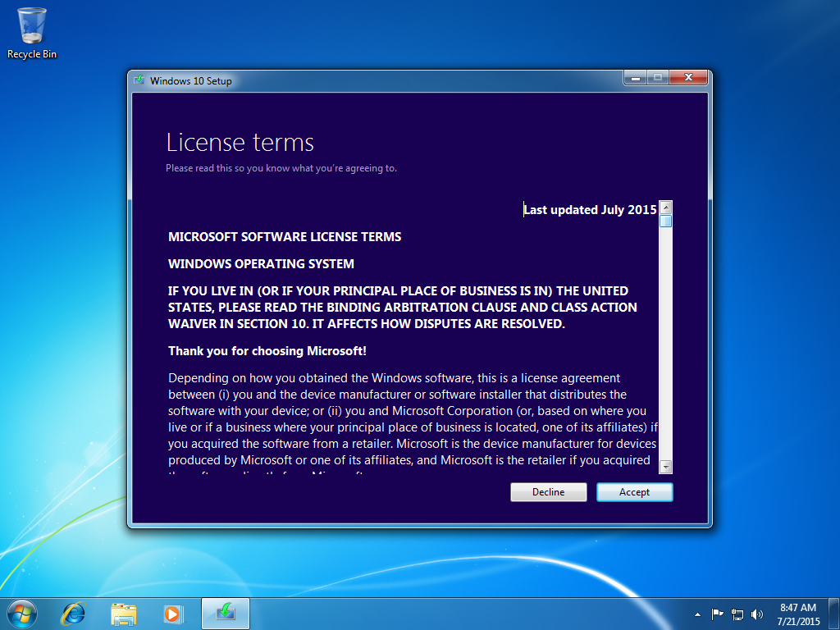Image resolution: width=840 pixels, height=630 pixels.
Task: Click the license text scrollbar up arrow
Action: pos(665,208)
